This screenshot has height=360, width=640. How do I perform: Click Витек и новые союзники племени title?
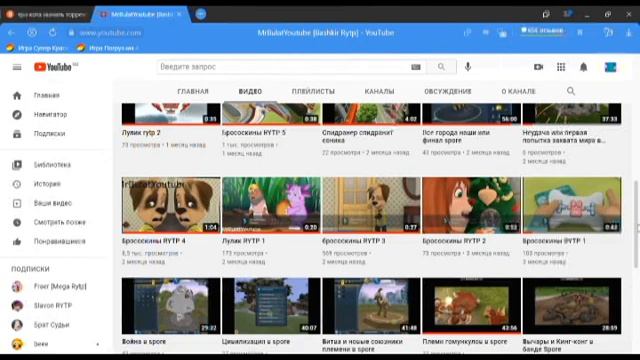coord(362,345)
